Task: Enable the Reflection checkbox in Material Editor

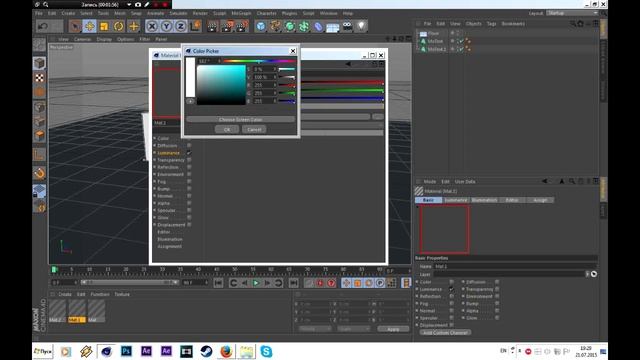Action: tap(189, 167)
